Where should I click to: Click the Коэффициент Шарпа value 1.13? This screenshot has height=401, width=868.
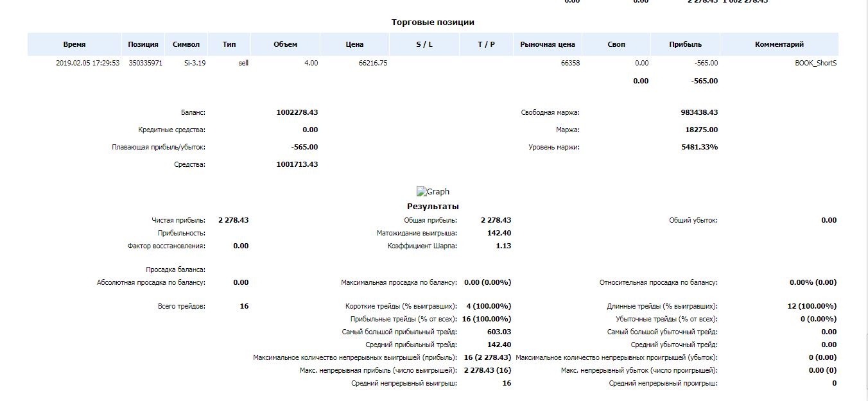tap(503, 246)
